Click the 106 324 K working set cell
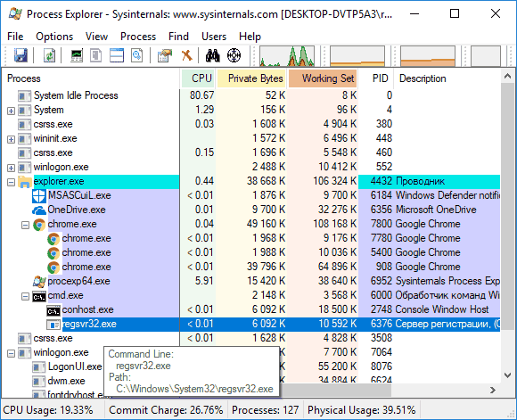This screenshot has width=517, height=420. tap(334, 181)
